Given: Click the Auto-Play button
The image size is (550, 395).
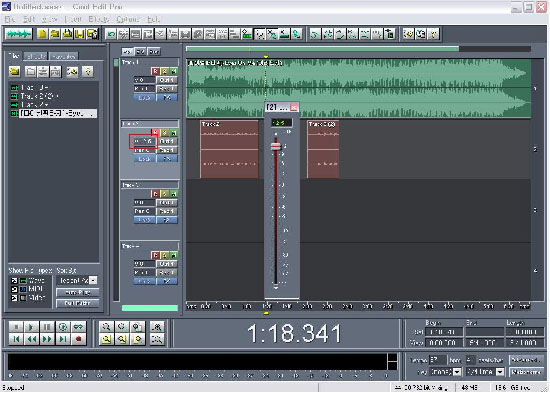Looking at the screenshot, I should (78, 292).
